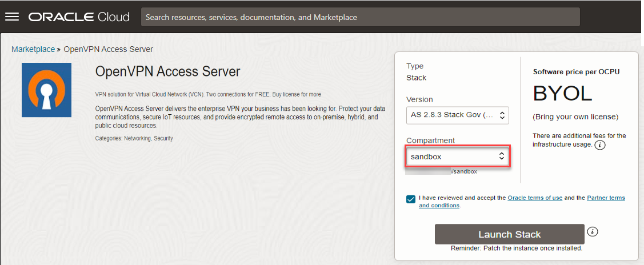Select OpenVPN Access Server breadcrumb item

point(108,49)
